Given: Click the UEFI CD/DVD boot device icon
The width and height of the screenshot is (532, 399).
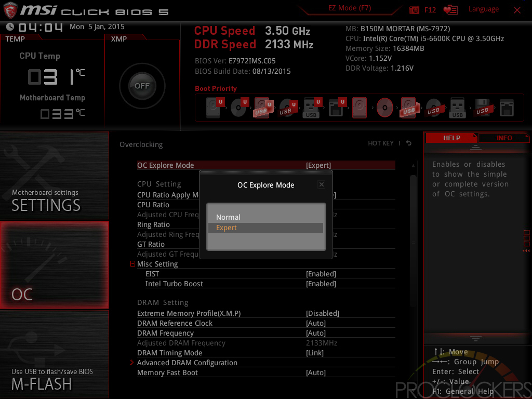Looking at the screenshot, I should tap(240, 108).
